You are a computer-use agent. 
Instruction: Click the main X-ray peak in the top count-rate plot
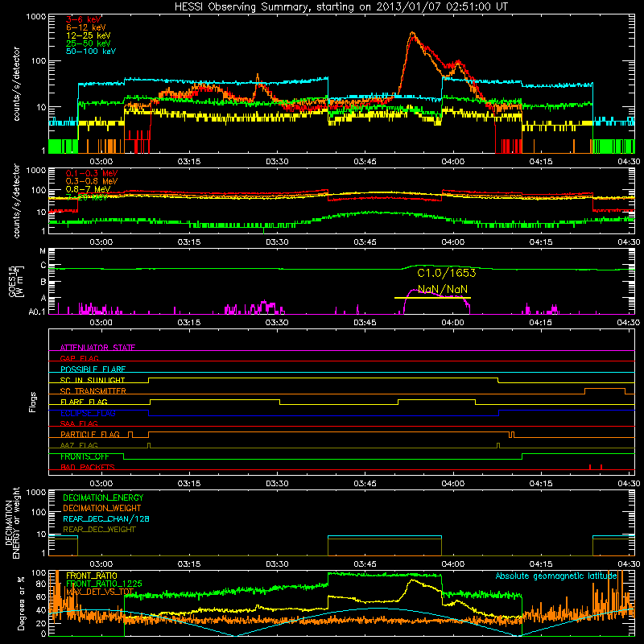pyautogui.click(x=412, y=34)
